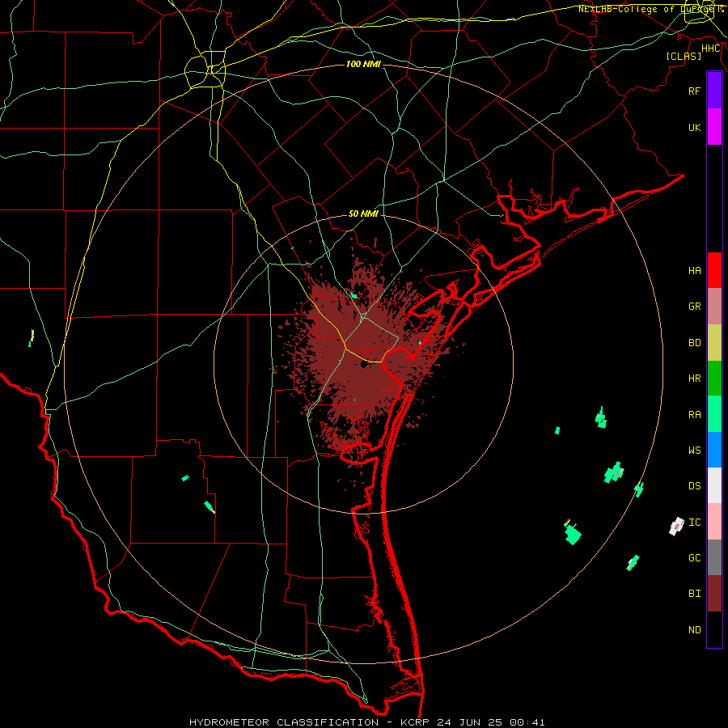728x728 pixels.
Task: Click the HA legend label
Action: coord(694,270)
